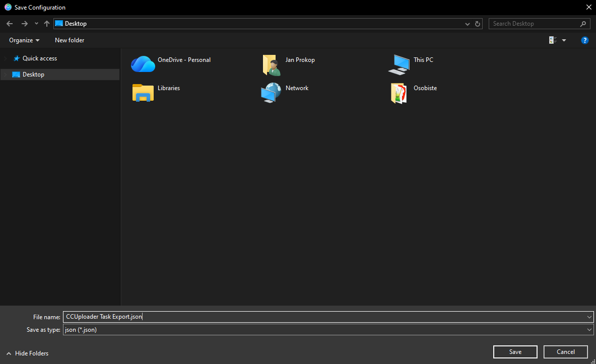Select Quick access in navigation pane

click(39, 58)
